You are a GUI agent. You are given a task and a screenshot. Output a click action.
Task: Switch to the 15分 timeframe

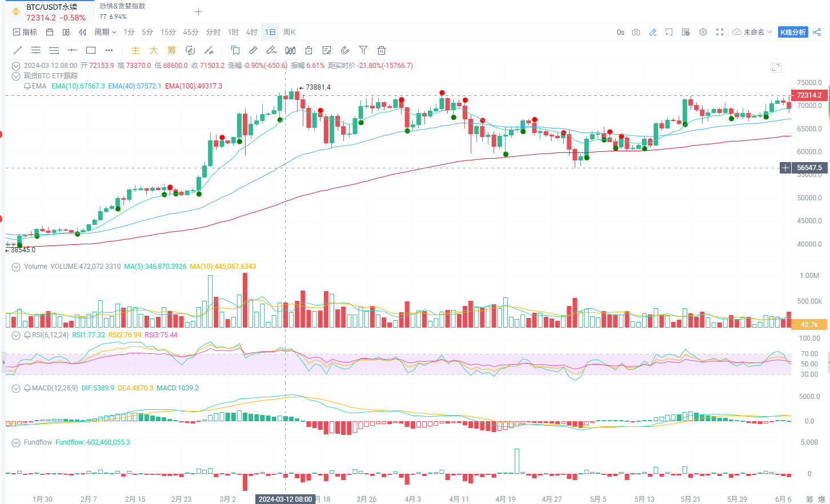pos(168,33)
